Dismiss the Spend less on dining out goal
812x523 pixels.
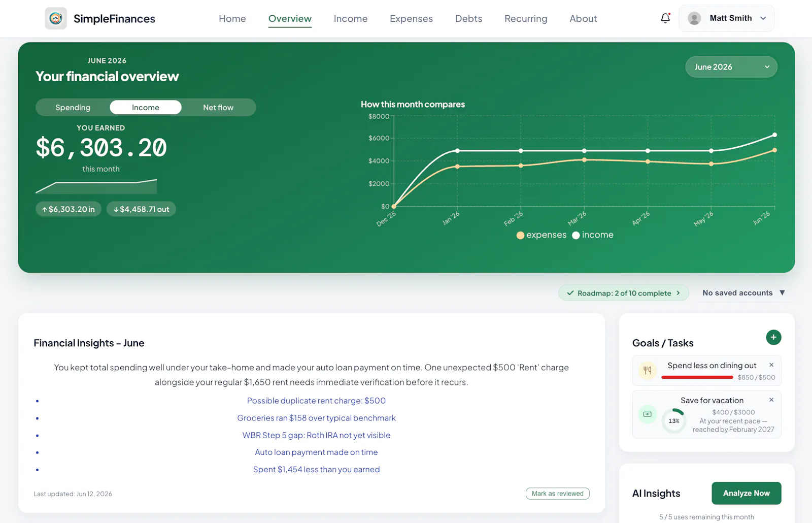pyautogui.click(x=771, y=365)
